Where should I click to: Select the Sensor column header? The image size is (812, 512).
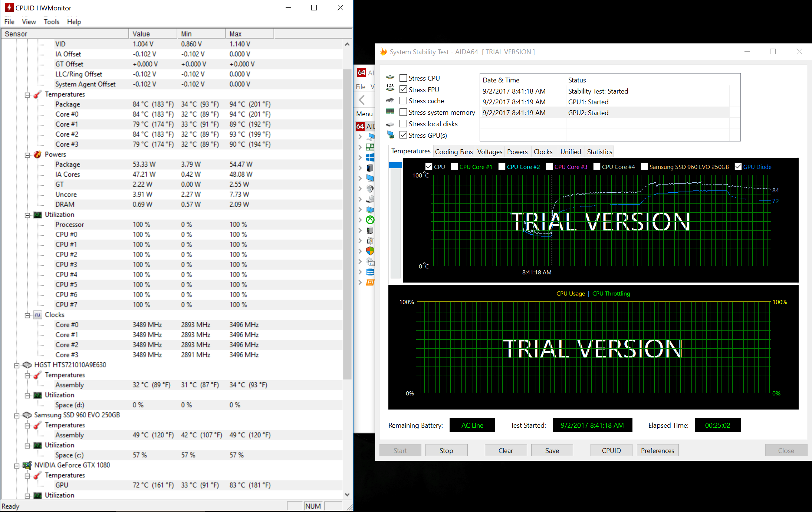[65, 34]
